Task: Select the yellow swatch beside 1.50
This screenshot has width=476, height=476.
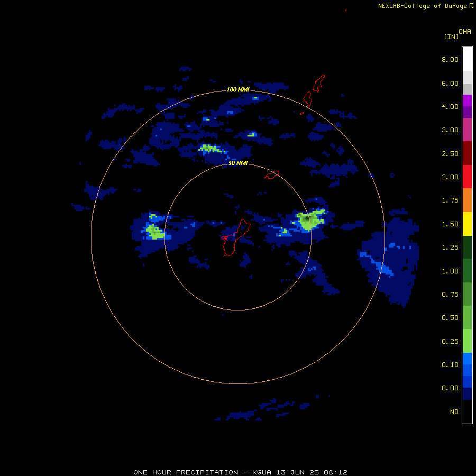Action: 467,224
